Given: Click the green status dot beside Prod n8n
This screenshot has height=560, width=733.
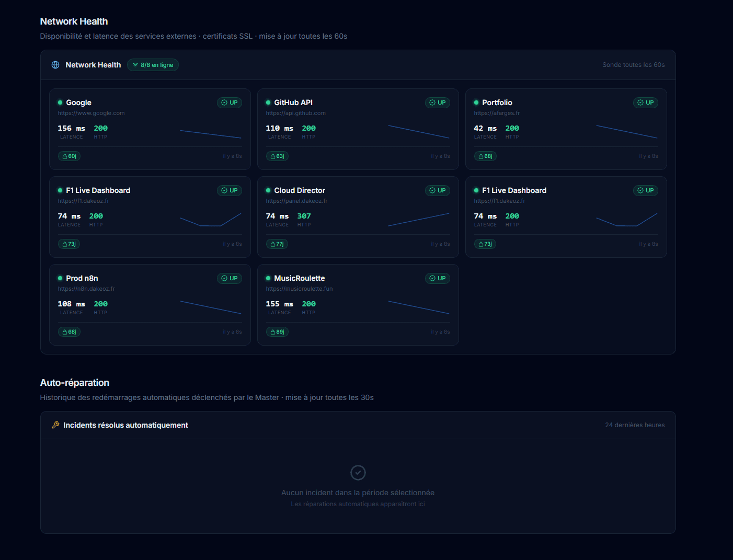Looking at the screenshot, I should (60, 278).
